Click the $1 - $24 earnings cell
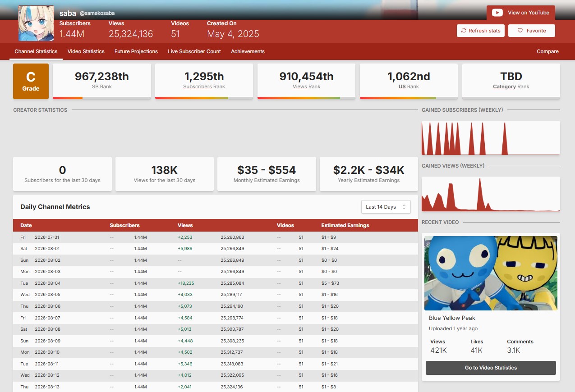Image resolution: width=575 pixels, height=392 pixels. [330, 249]
